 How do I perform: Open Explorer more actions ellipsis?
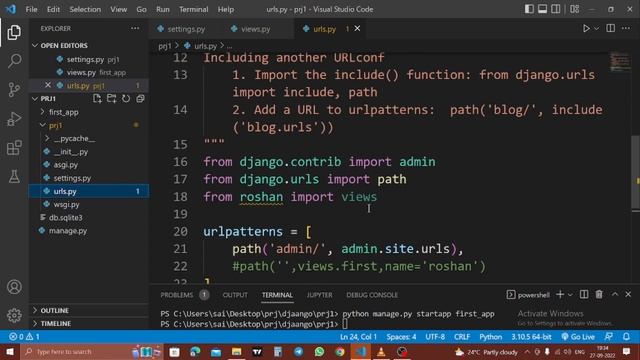(135, 29)
